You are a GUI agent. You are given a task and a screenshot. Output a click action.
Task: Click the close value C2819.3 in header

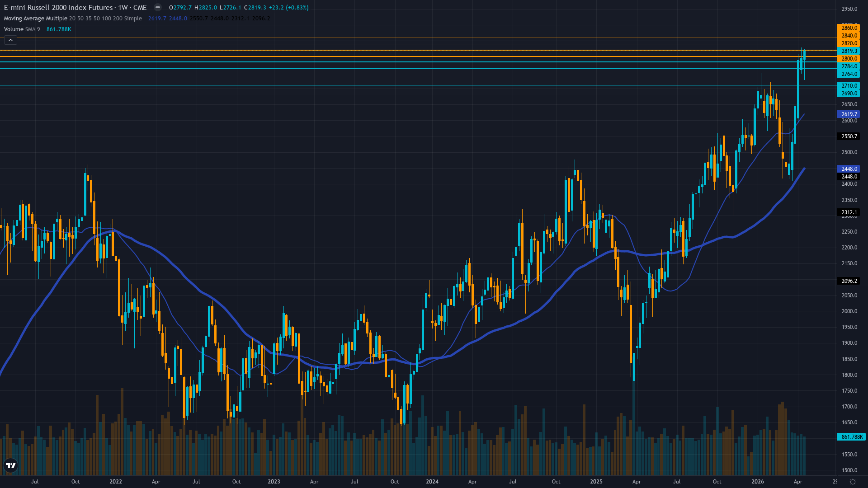coord(255,7)
